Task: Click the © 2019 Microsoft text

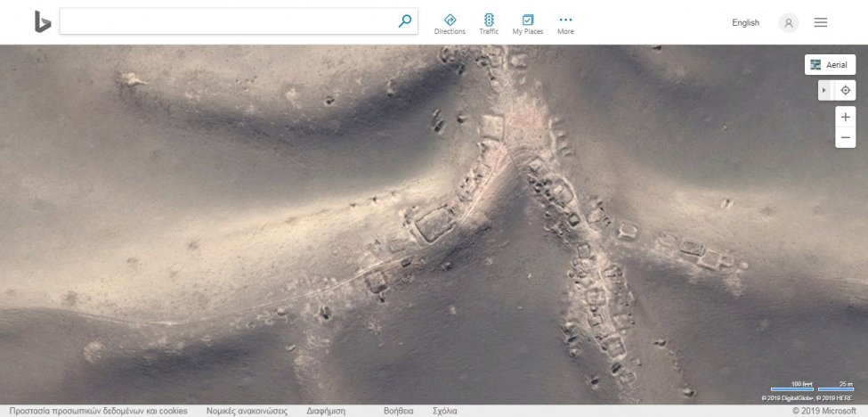Action: click(824, 411)
